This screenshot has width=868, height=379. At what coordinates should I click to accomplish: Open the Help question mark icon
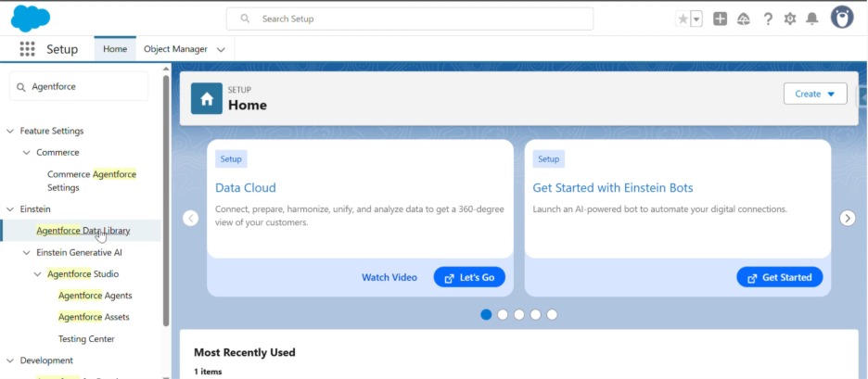(768, 19)
